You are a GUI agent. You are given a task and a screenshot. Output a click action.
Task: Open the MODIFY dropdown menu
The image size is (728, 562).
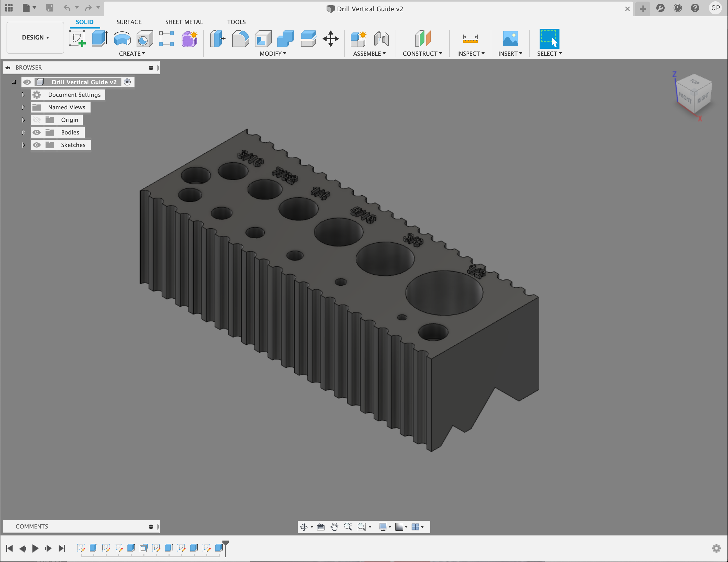pyautogui.click(x=272, y=53)
